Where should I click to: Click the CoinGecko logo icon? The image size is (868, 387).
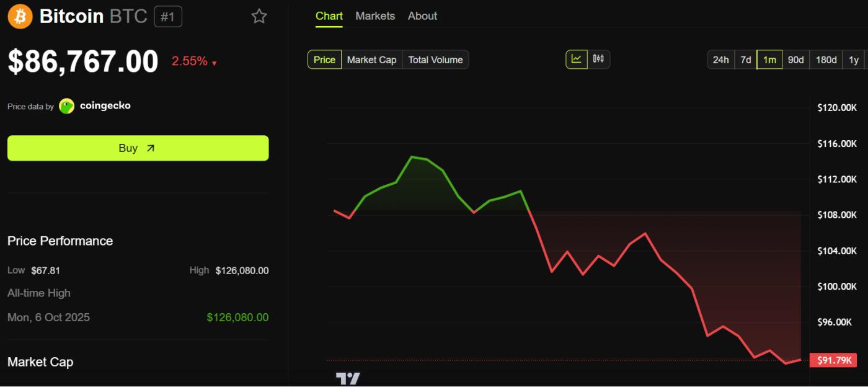click(x=67, y=106)
